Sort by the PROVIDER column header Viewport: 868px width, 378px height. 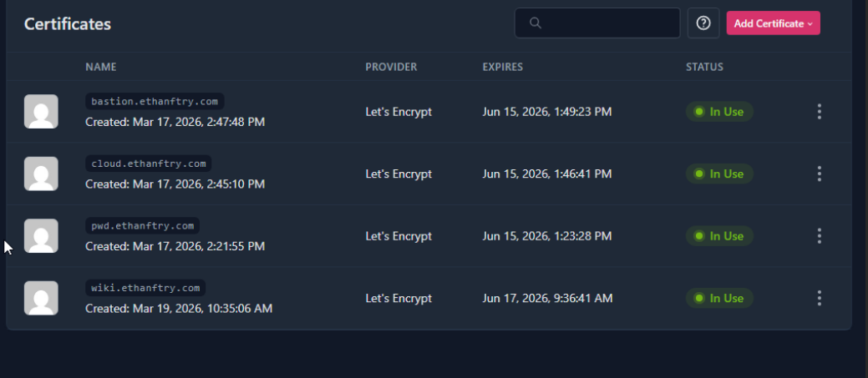click(x=391, y=67)
